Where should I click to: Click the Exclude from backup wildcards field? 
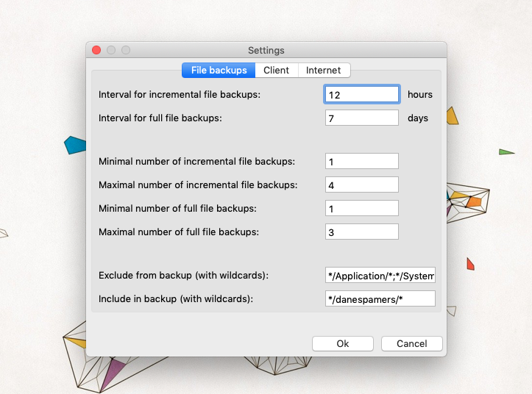[x=380, y=276]
